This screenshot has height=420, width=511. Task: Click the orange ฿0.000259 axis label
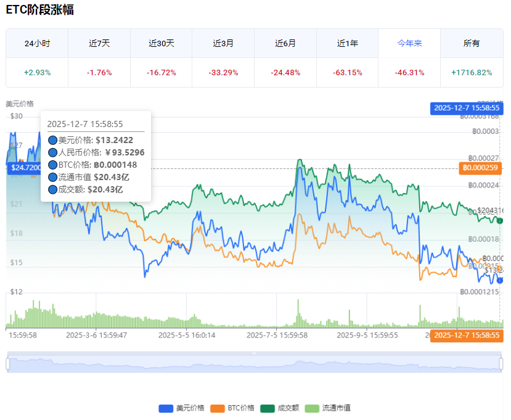click(481, 168)
